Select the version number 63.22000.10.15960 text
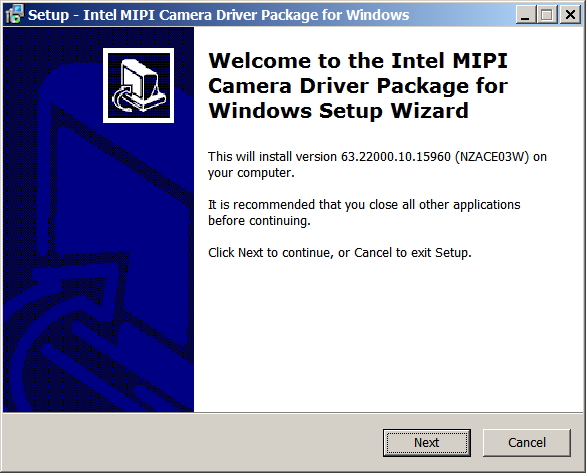The height and width of the screenshot is (473, 586). [x=396, y=157]
